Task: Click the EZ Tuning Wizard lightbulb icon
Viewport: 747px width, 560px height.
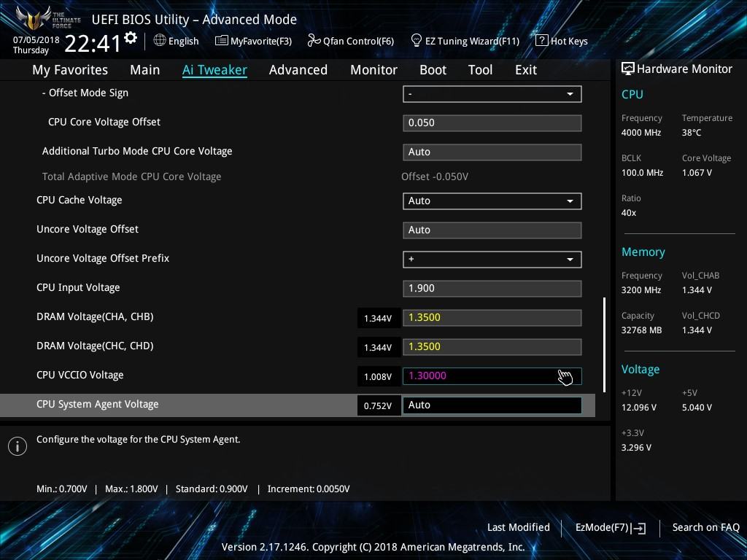Action: pos(416,41)
